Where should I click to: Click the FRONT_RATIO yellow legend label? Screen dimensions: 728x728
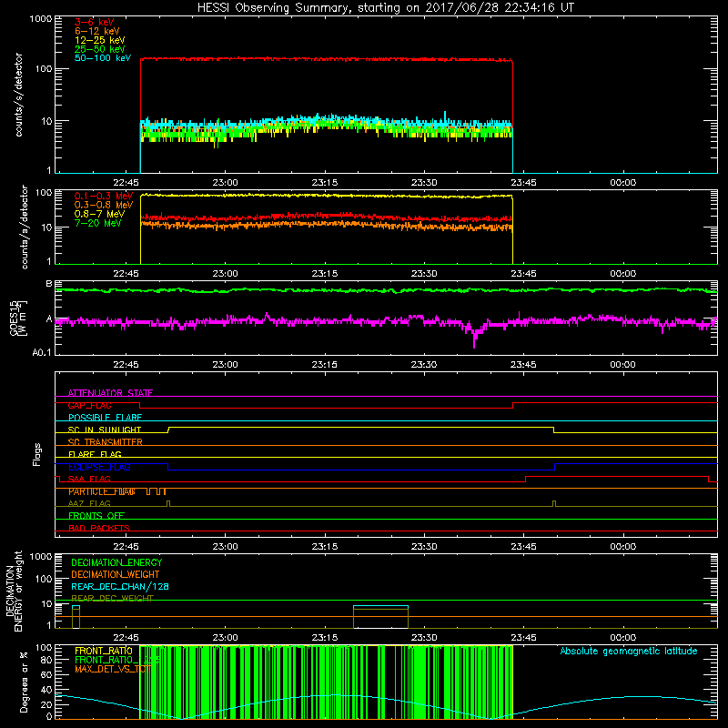tap(104, 651)
